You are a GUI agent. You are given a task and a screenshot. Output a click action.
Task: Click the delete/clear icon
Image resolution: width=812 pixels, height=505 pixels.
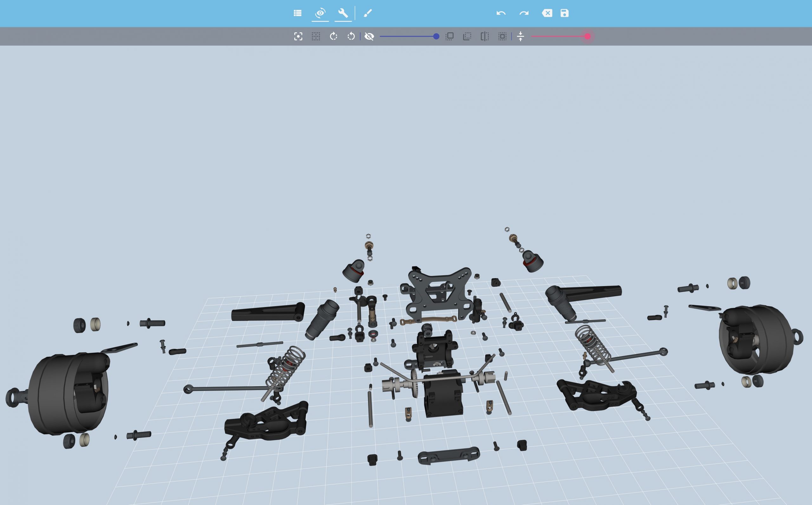547,13
